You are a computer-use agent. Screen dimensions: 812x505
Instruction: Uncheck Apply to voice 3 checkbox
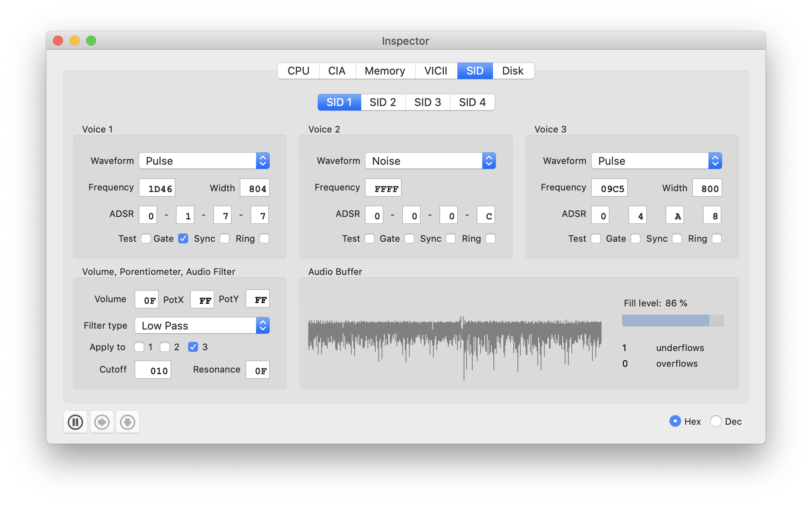tap(193, 347)
